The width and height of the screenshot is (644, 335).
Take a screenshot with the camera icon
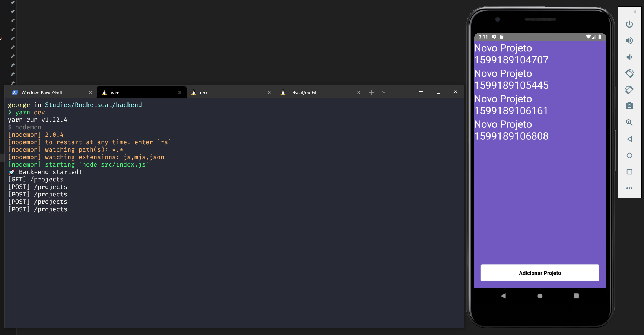(x=629, y=106)
